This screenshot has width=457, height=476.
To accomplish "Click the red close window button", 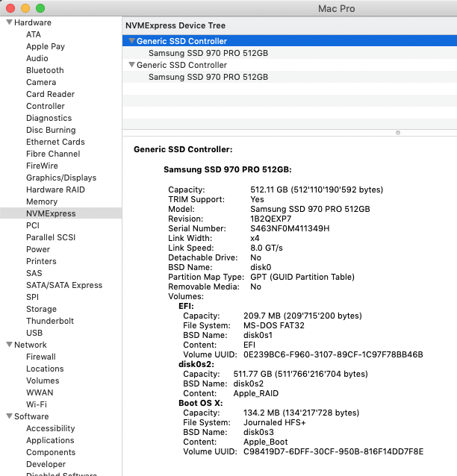I will coord(10,8).
